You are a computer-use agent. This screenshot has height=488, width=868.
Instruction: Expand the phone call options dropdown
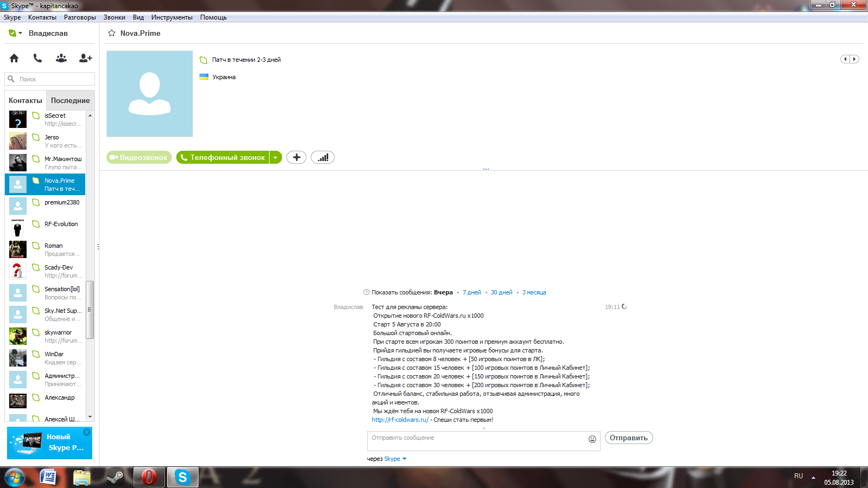click(276, 157)
